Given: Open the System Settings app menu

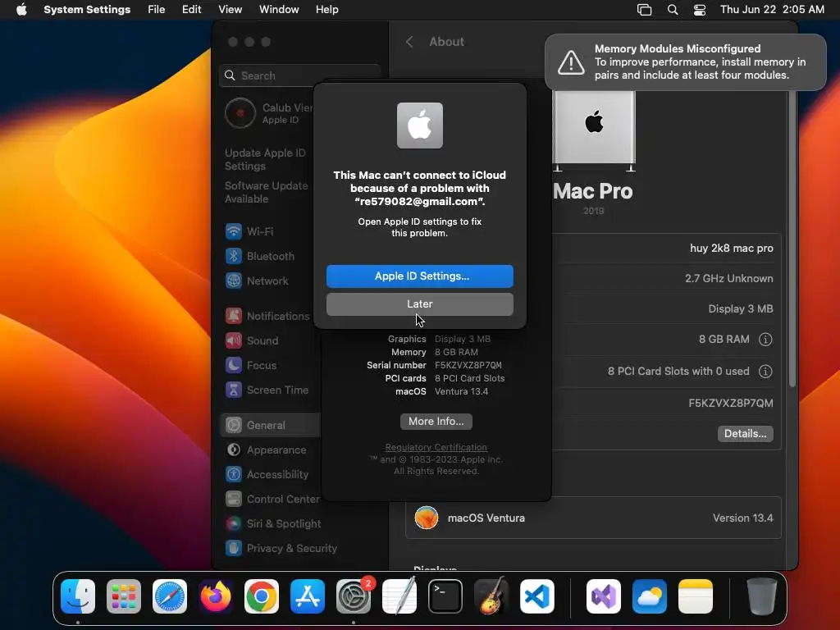Looking at the screenshot, I should (x=87, y=10).
